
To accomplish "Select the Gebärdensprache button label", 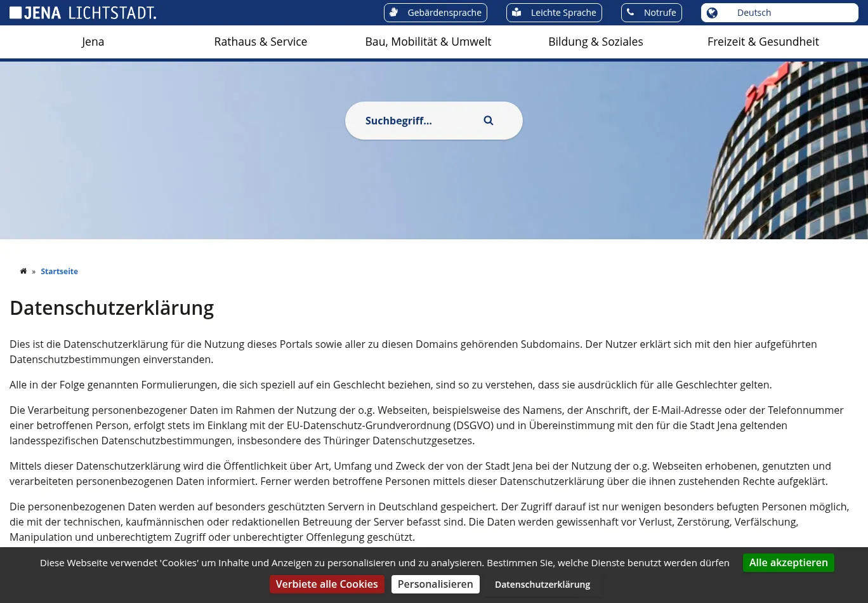I will point(444,13).
